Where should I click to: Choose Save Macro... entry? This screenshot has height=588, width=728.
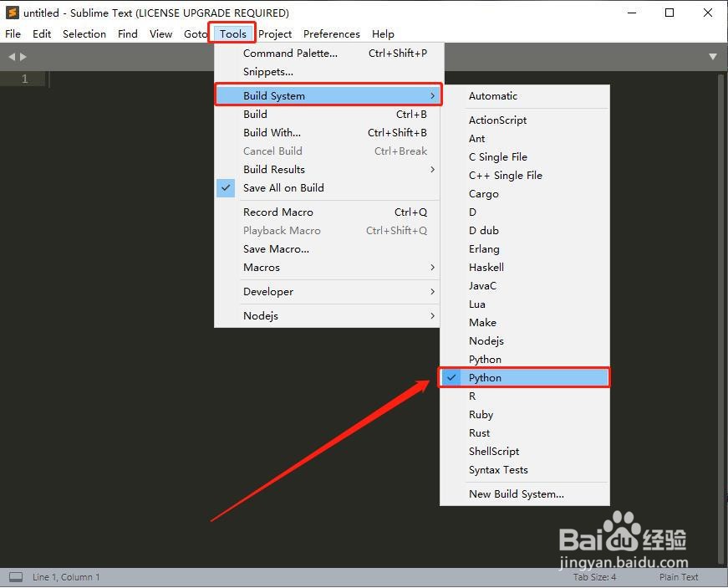coord(328,249)
